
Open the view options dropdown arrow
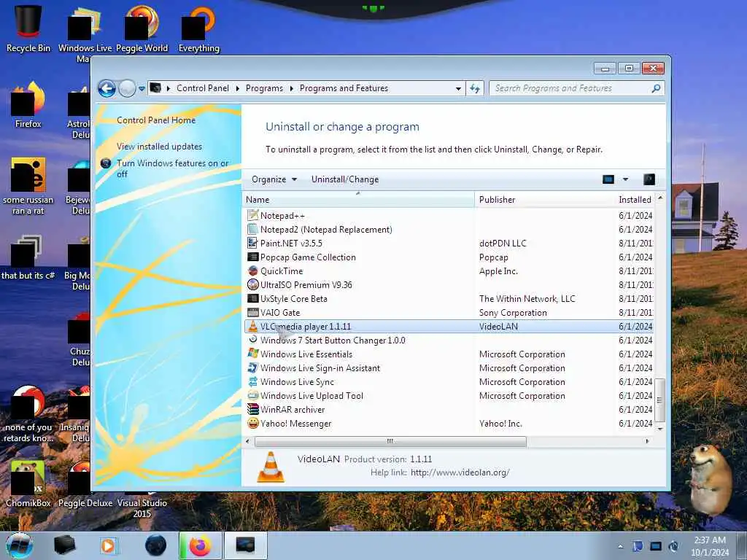[625, 179]
